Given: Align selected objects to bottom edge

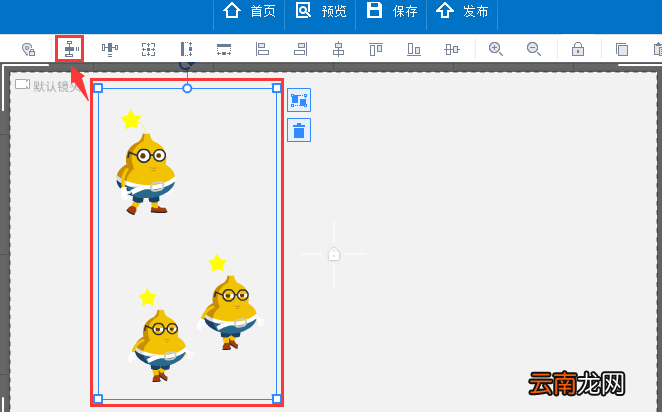Looking at the screenshot, I should (x=414, y=49).
